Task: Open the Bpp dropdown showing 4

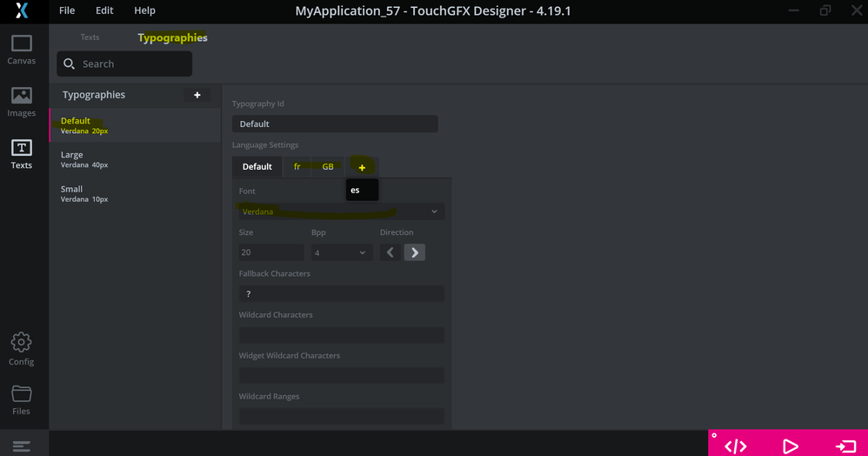Action: pyautogui.click(x=342, y=252)
